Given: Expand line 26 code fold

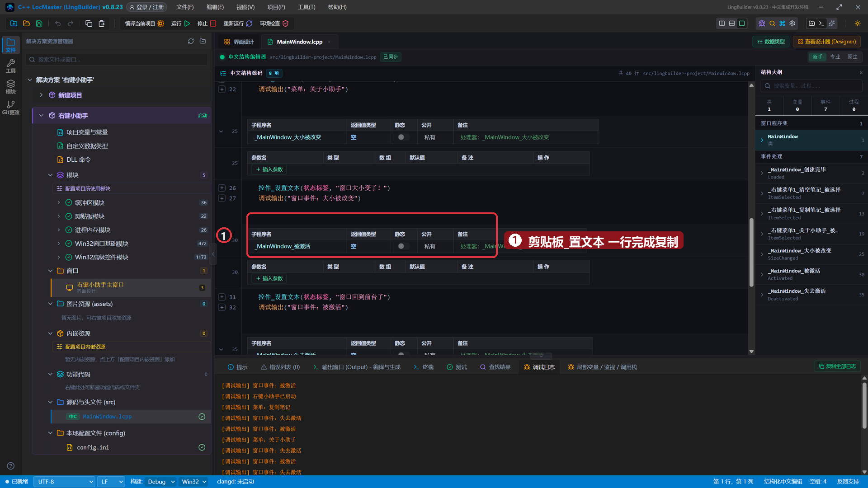Looking at the screenshot, I should tap(222, 188).
